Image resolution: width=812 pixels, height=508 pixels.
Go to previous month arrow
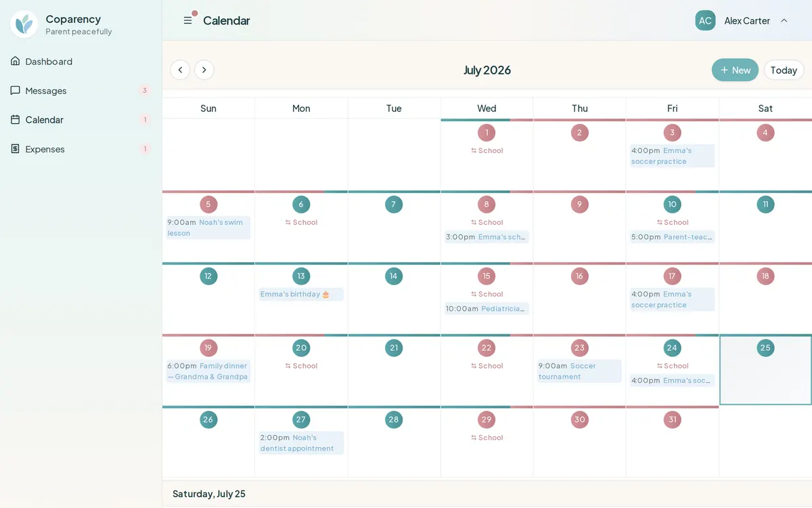tap(180, 70)
